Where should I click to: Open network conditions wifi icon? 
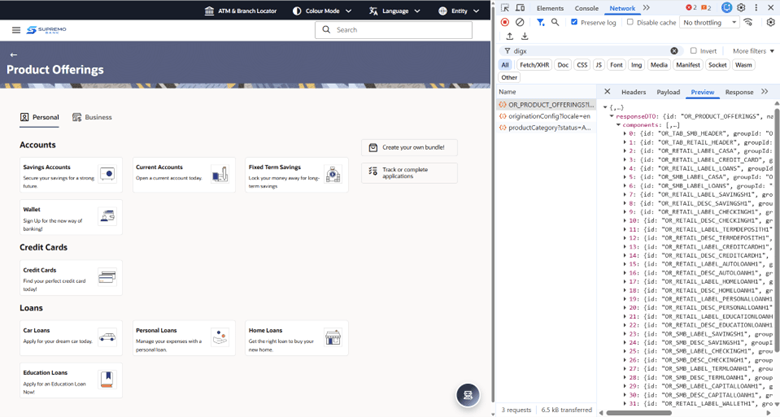coord(748,22)
